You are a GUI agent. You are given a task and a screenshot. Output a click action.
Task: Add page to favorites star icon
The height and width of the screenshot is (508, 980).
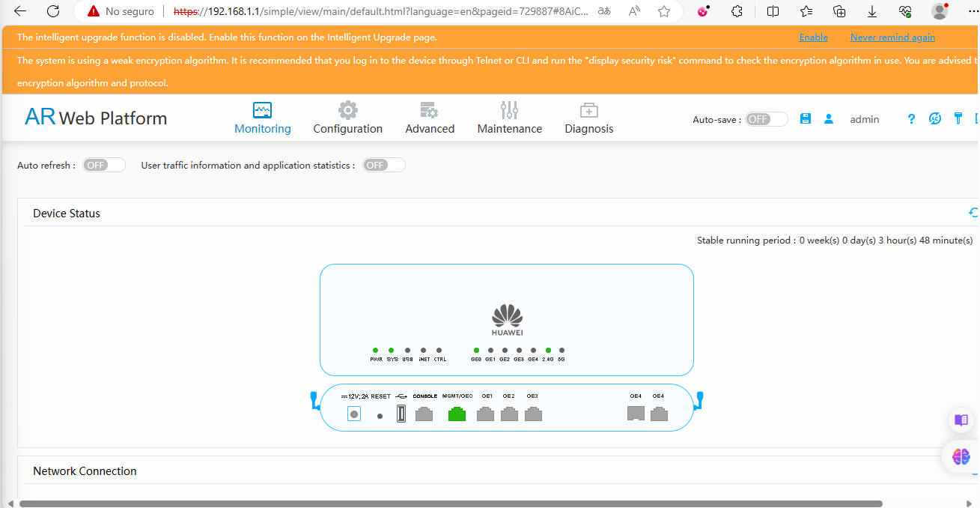coord(664,11)
